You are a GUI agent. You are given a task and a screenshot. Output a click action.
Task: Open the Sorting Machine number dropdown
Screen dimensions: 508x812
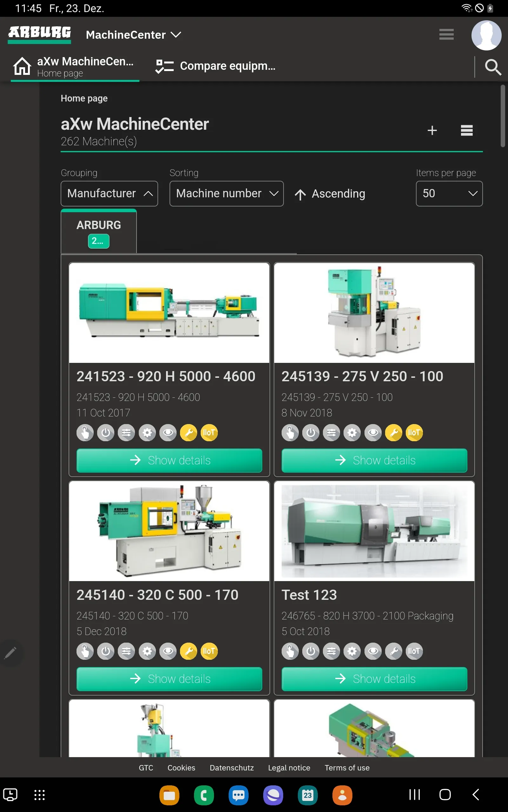tap(226, 193)
